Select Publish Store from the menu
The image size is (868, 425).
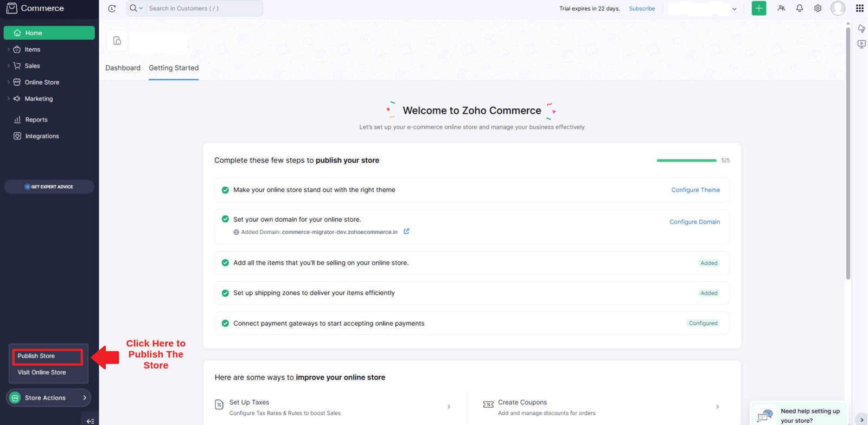[x=36, y=356]
